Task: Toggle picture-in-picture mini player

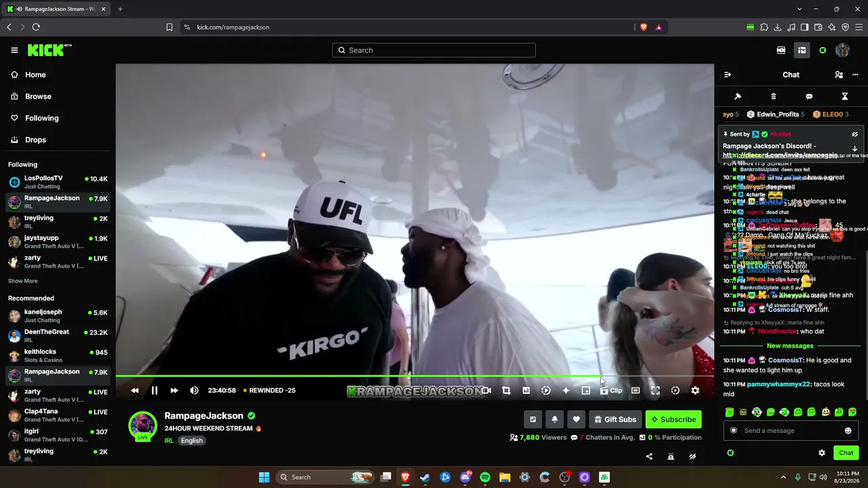Action: coord(586,390)
